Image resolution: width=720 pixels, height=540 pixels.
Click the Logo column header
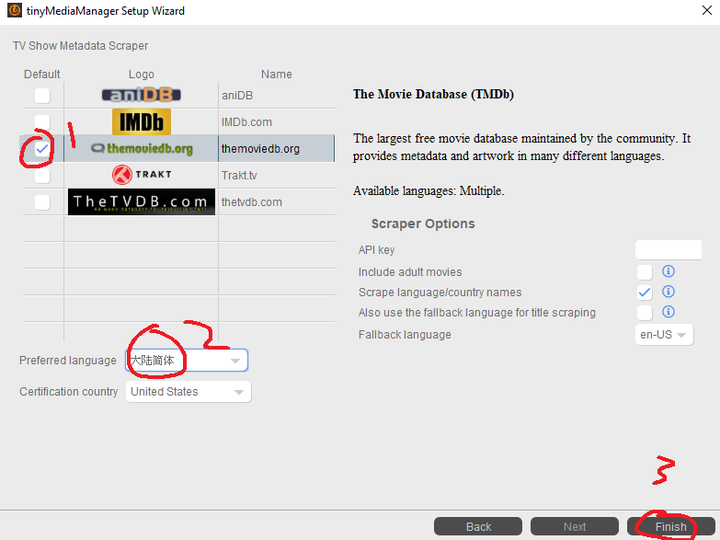point(141,74)
